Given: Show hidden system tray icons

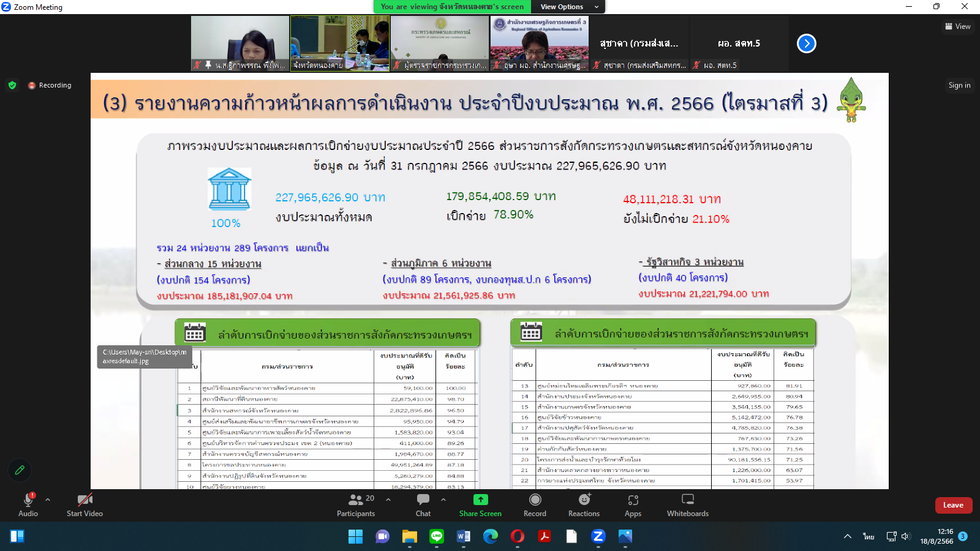Looking at the screenshot, I should [x=848, y=536].
